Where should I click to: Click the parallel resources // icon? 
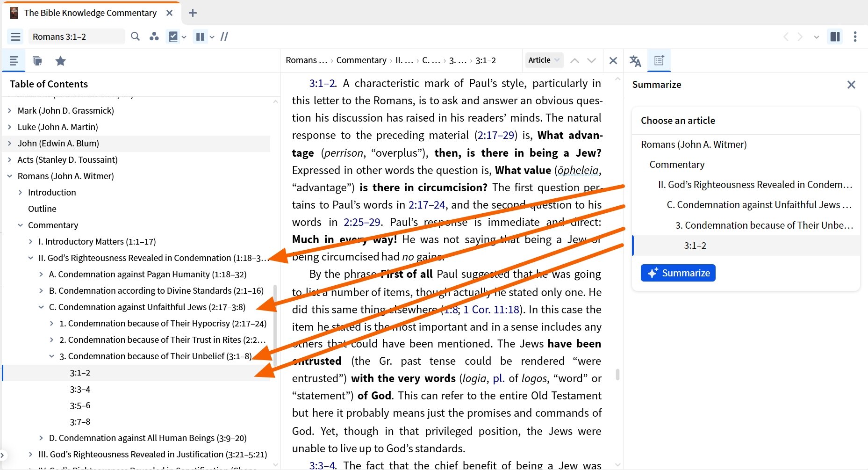pos(224,36)
